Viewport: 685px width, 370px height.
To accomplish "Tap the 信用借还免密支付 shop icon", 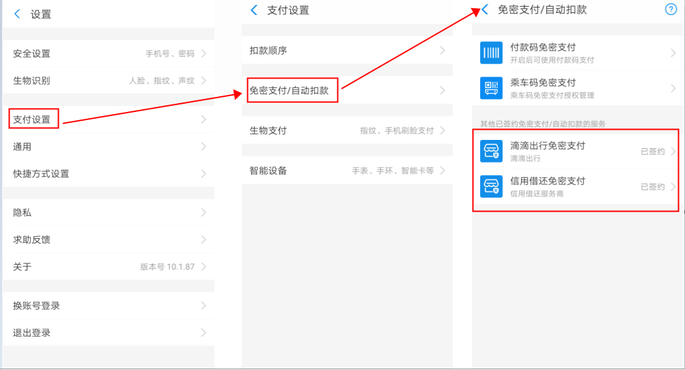I will (491, 187).
